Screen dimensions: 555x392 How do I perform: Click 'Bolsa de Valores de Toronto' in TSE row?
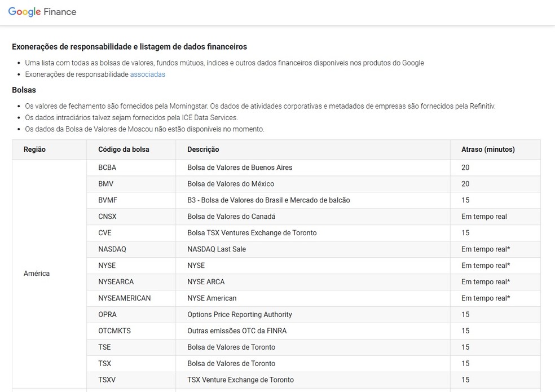coord(231,347)
